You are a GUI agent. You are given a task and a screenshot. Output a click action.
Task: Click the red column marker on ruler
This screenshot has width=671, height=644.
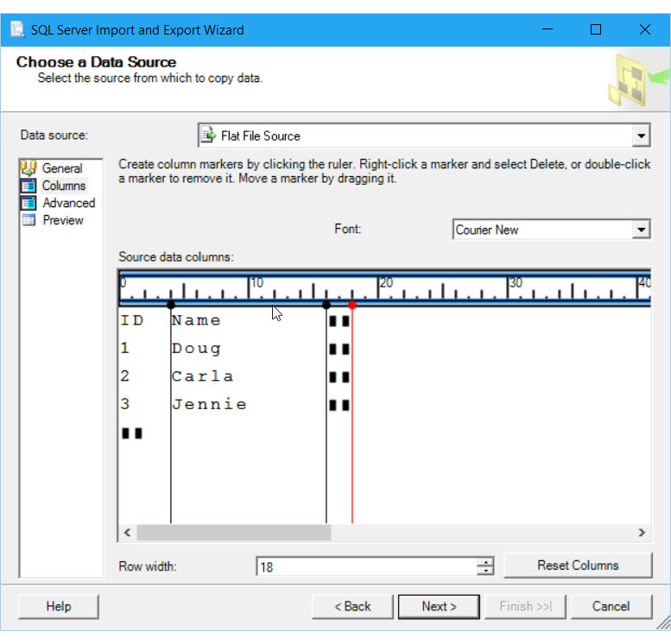coord(351,305)
